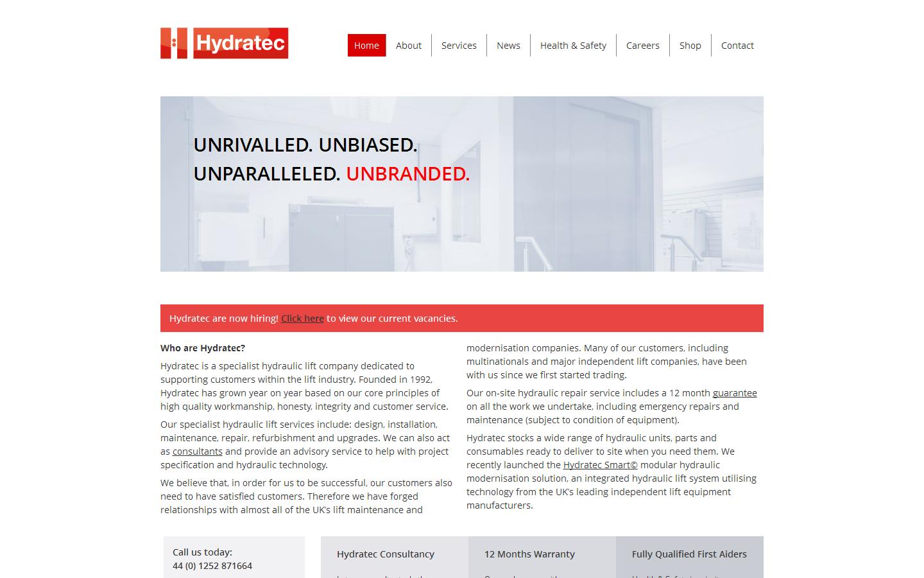The width and height of the screenshot is (924, 578).
Task: Select the Hydratec Consultancy card
Action: tap(386, 554)
